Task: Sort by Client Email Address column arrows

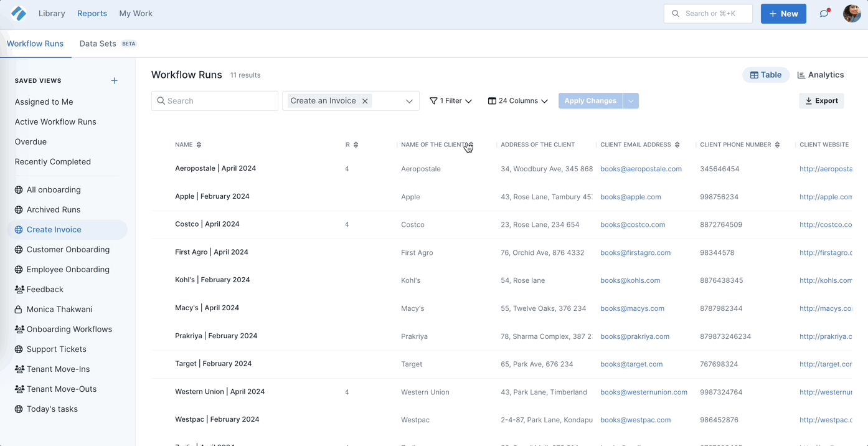Action: (x=677, y=145)
